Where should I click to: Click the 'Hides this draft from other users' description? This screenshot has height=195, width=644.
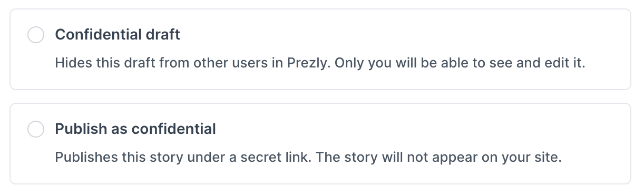[x=320, y=63]
